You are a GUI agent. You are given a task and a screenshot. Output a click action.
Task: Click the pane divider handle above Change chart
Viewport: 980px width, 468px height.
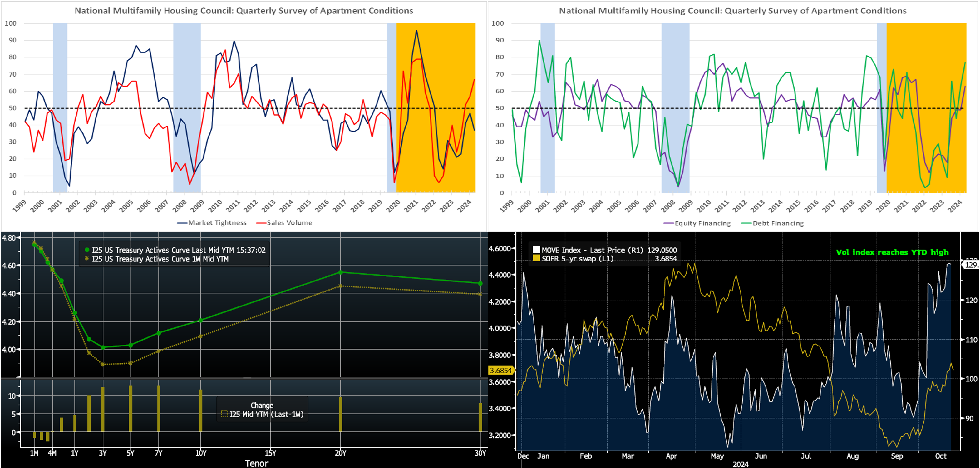(x=247, y=378)
